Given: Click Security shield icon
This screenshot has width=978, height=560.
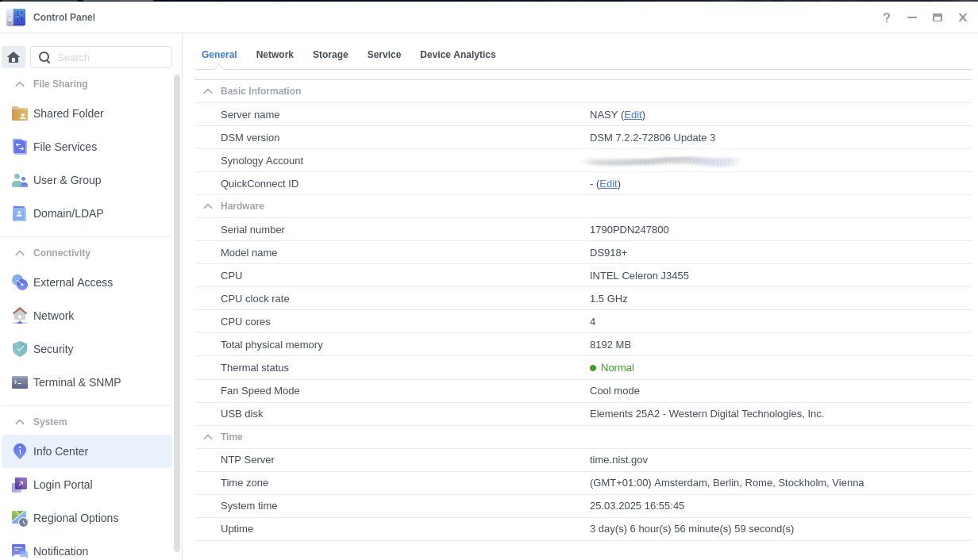Looking at the screenshot, I should [20, 349].
